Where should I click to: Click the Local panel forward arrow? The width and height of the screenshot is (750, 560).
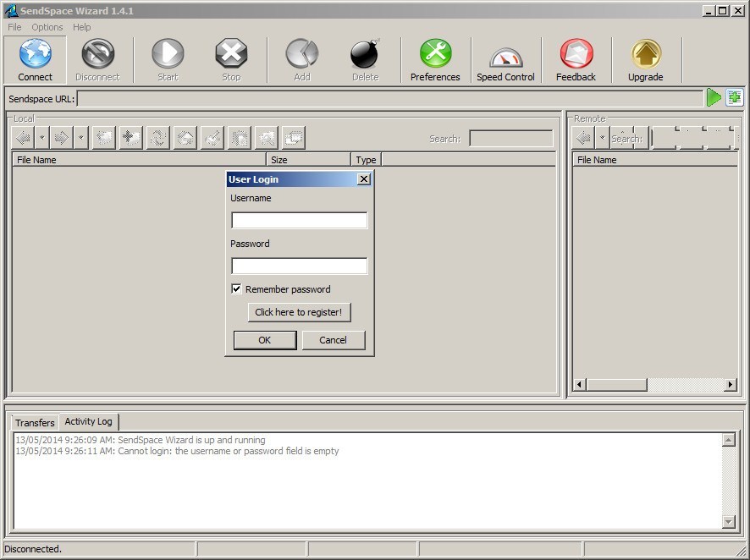[62, 138]
